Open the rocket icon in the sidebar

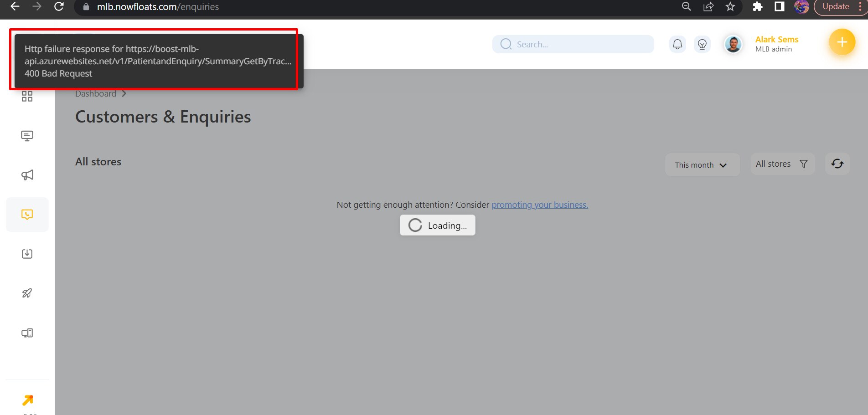27,293
